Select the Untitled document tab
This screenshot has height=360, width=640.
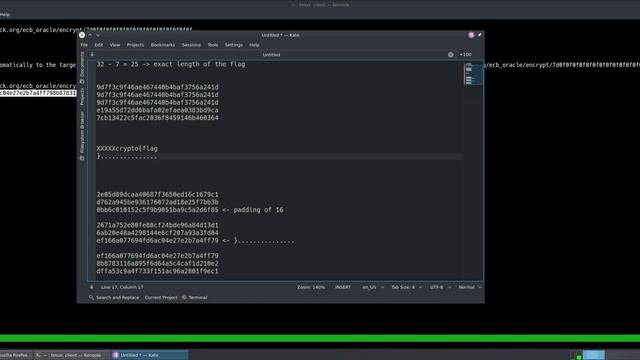click(x=271, y=55)
